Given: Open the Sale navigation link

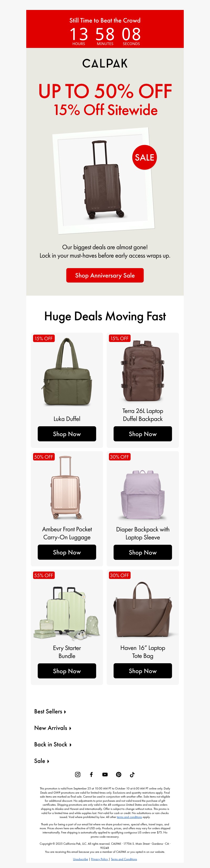Looking at the screenshot, I should pyautogui.click(x=41, y=761).
